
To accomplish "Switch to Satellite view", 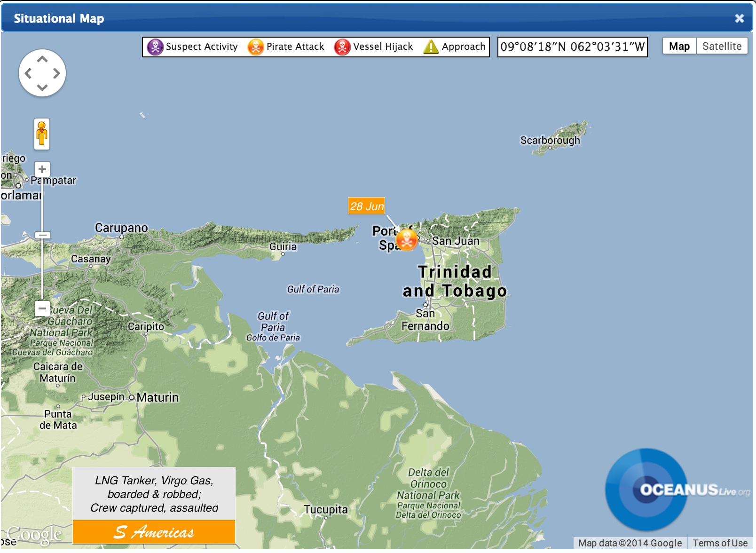I will (722, 46).
